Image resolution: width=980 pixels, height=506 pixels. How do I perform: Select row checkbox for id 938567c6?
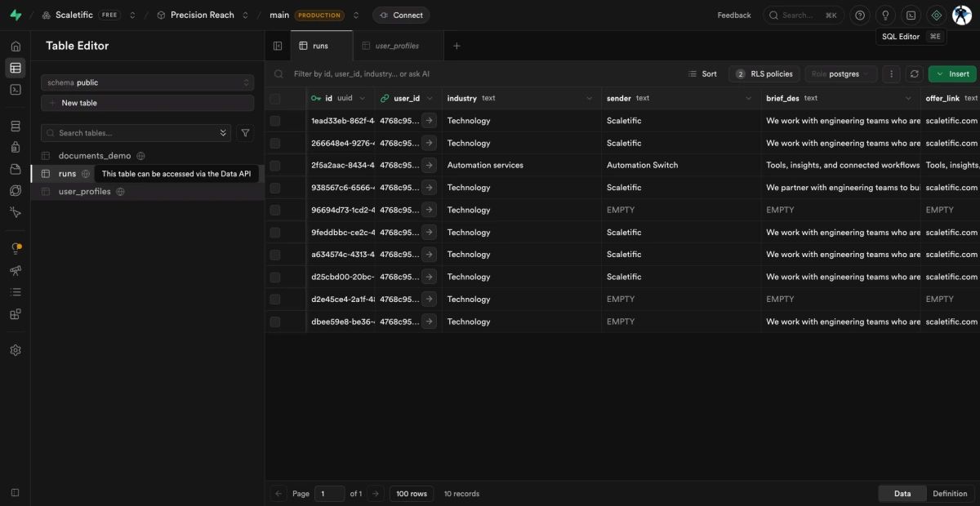point(275,188)
